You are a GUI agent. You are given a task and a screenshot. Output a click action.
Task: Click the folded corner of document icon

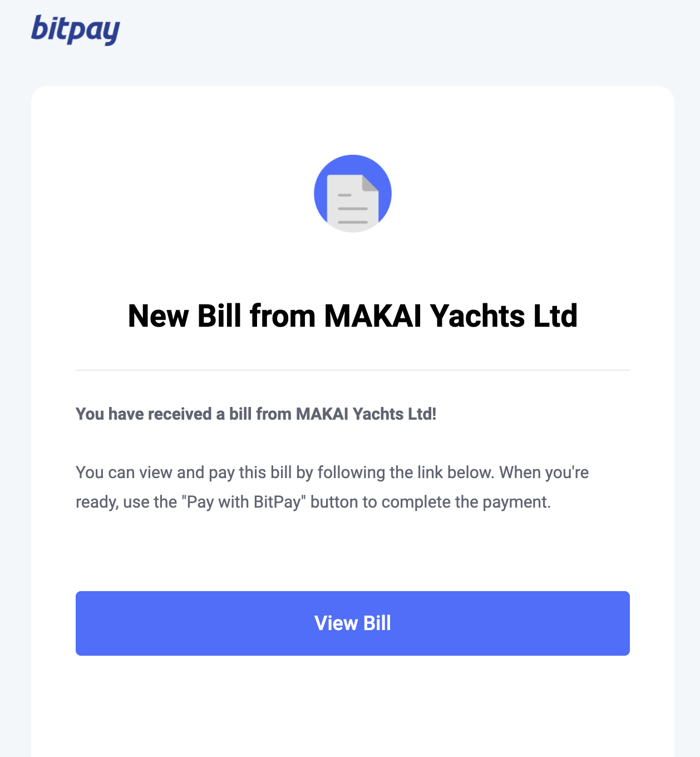click(370, 183)
